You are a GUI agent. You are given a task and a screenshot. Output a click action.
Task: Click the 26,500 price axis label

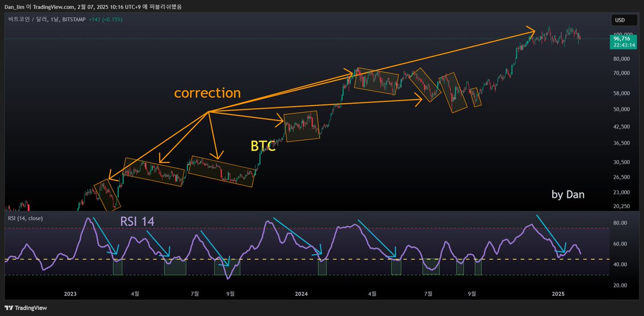point(621,178)
